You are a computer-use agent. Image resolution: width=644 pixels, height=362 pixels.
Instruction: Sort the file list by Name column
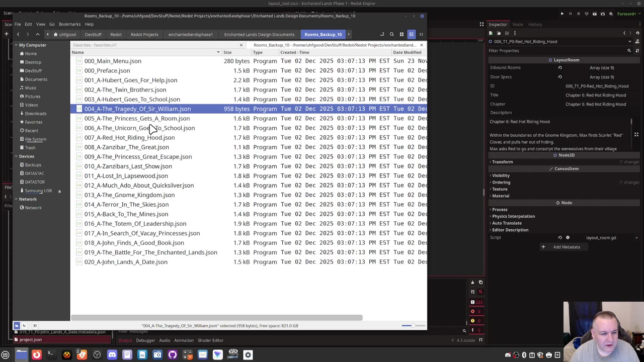[146, 52]
